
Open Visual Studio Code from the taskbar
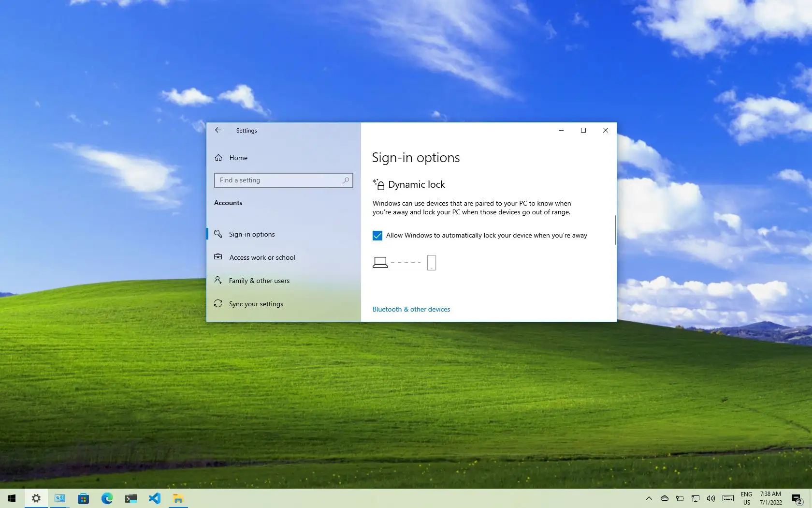coord(154,498)
